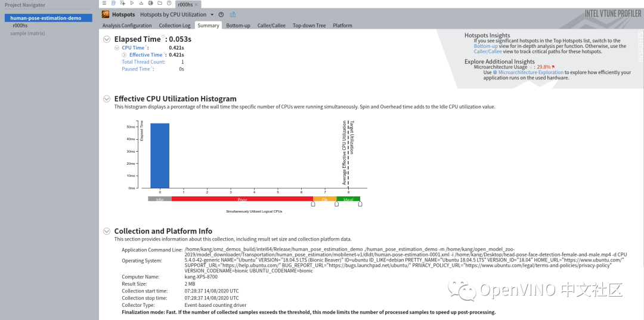This screenshot has width=644, height=320.
Task: Click the Ok/Ideal threshold slider handle
Action: pos(336,204)
